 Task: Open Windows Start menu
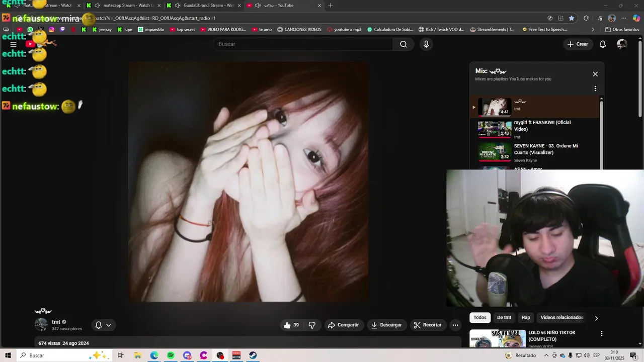[x=8, y=355]
